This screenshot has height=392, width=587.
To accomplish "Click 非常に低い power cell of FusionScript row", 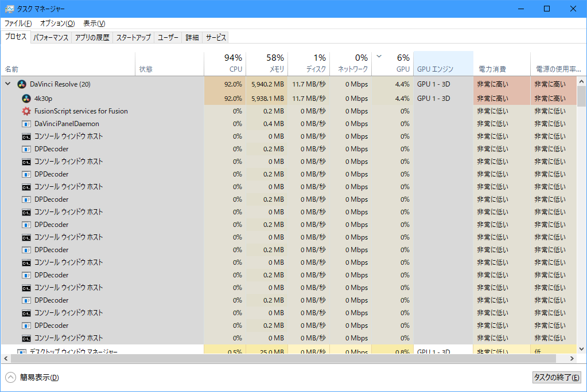I will tap(502, 111).
